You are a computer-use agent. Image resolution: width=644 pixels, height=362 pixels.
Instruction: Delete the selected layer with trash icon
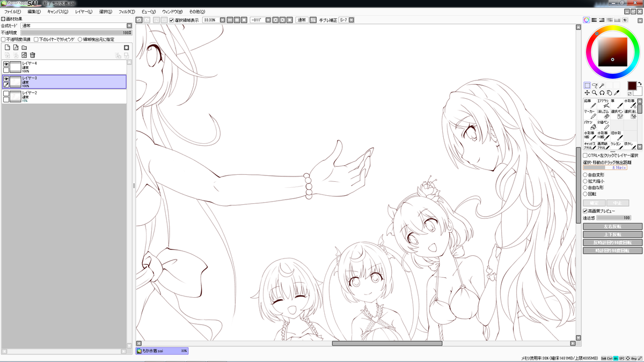[x=32, y=55]
